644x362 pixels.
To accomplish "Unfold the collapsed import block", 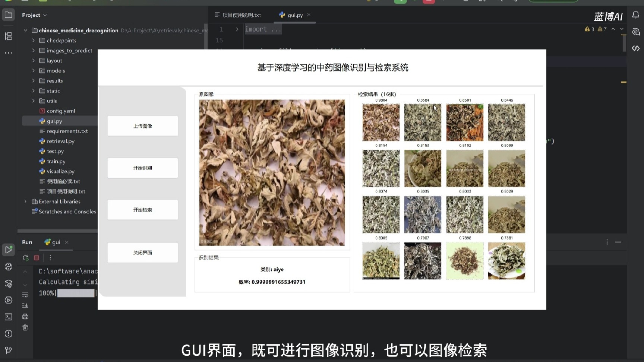I will click(237, 29).
